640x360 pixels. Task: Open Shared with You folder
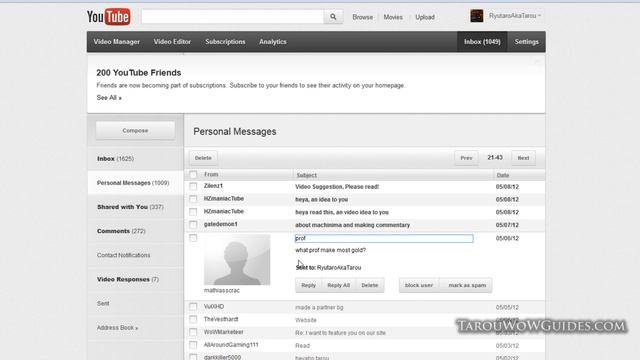(x=130, y=207)
